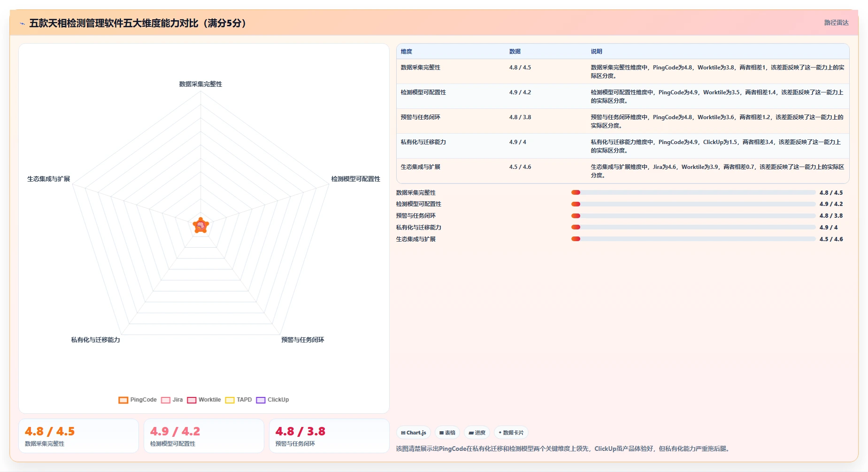Viewport: 868px width, 472px height.
Task: Click the radar axis label 检测模型可配置性
Action: click(355, 179)
